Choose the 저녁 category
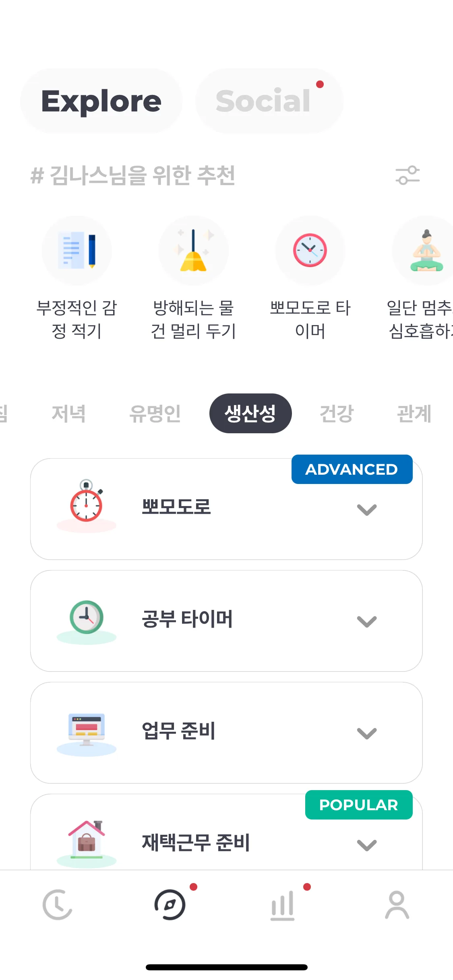This screenshot has width=453, height=980. coord(68,413)
